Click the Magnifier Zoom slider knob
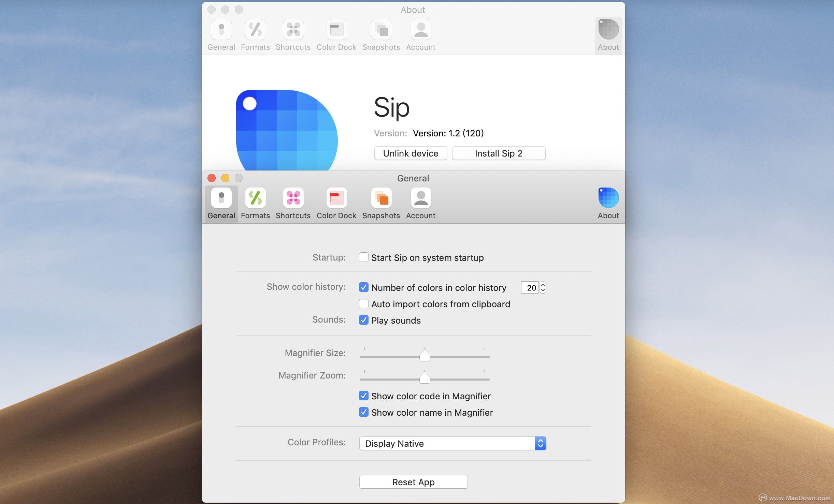This screenshot has width=834, height=504. pos(425,377)
